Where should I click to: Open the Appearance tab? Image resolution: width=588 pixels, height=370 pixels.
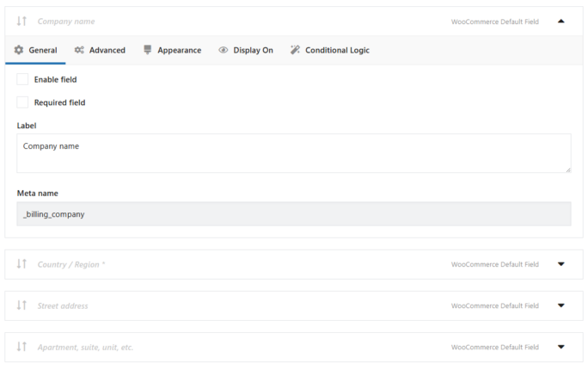click(172, 50)
